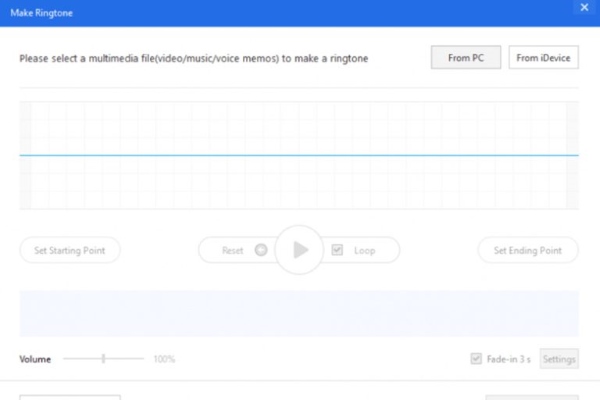
Task: Toggle the Loop checkbox
Action: tap(338, 250)
